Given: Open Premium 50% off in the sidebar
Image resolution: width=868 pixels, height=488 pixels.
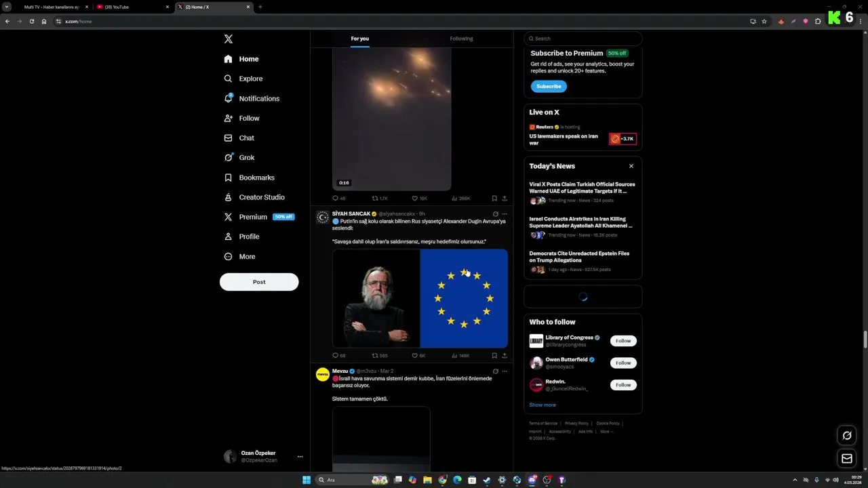Looking at the screenshot, I should pyautogui.click(x=259, y=217).
